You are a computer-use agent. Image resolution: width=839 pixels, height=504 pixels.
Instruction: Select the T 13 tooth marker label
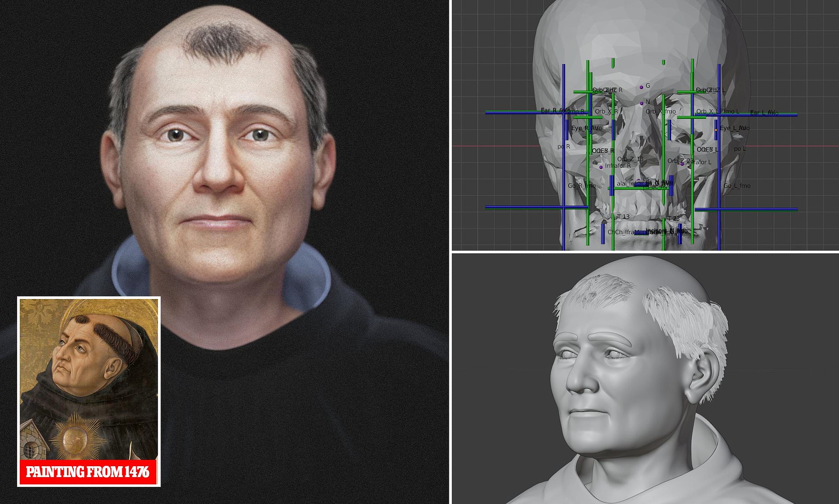(623, 217)
